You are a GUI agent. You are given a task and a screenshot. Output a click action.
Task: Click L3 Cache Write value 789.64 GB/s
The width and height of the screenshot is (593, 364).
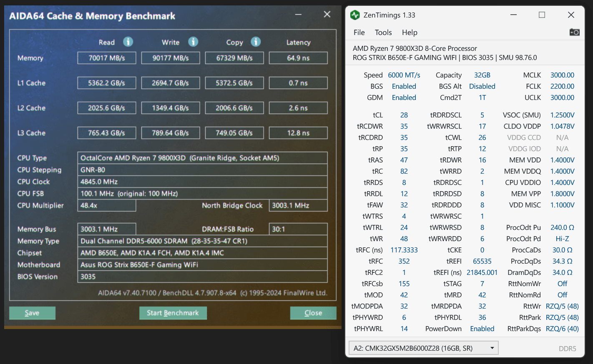pos(171,133)
